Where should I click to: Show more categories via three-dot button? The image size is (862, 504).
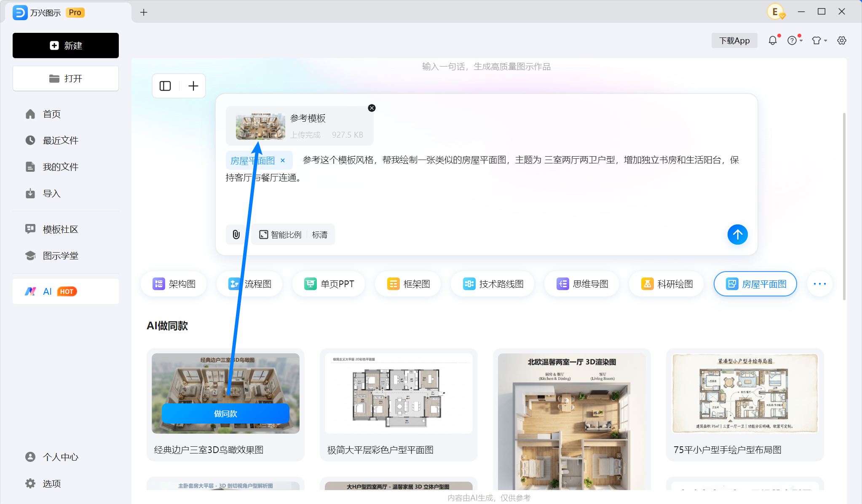820,284
